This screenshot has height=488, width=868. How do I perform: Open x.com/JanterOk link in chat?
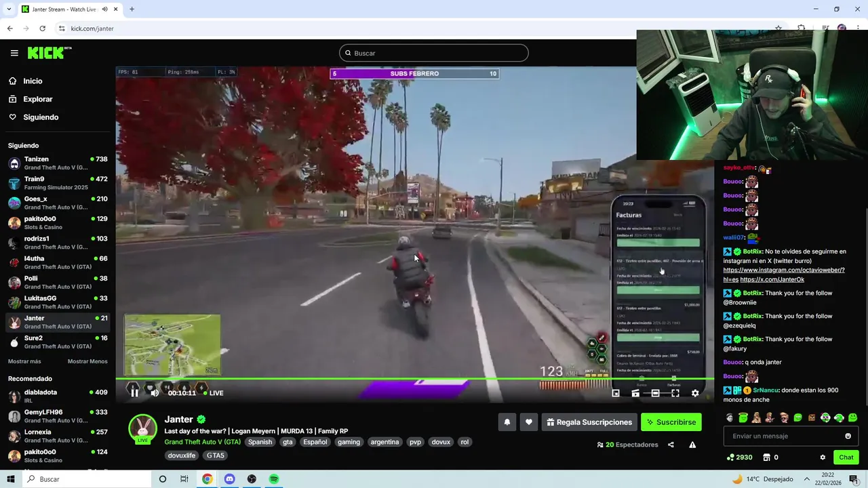(772, 279)
